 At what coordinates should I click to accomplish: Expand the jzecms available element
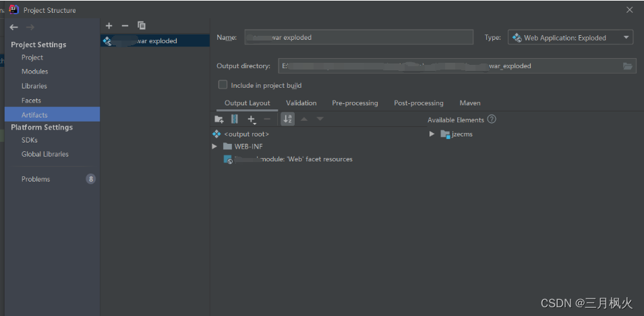click(432, 134)
